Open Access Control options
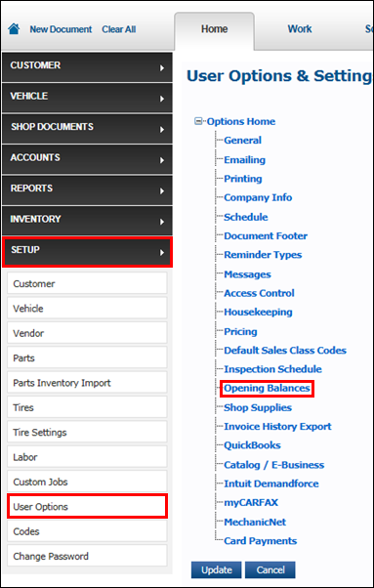Image resolution: width=374 pixels, height=588 pixels. click(x=259, y=293)
